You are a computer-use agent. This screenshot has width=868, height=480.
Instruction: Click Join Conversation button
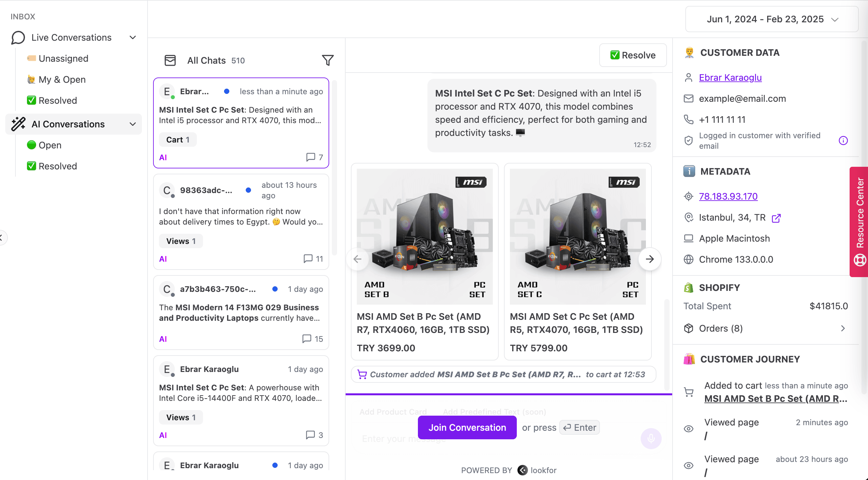467,427
